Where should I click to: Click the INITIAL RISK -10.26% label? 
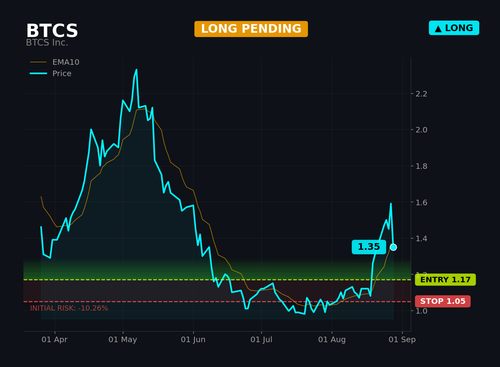click(x=69, y=308)
